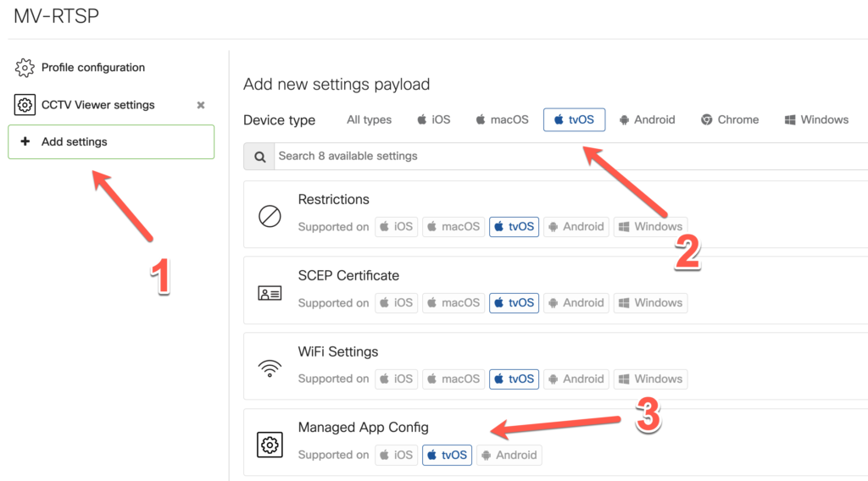Choose the Android device type filter
Image resolution: width=868 pixels, height=481 pixels.
pos(647,120)
